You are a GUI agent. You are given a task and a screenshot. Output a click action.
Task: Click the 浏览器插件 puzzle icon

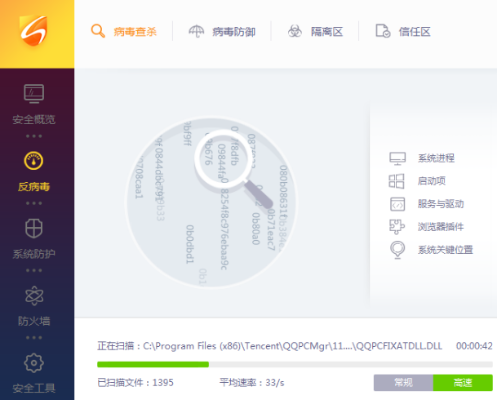tap(397, 227)
